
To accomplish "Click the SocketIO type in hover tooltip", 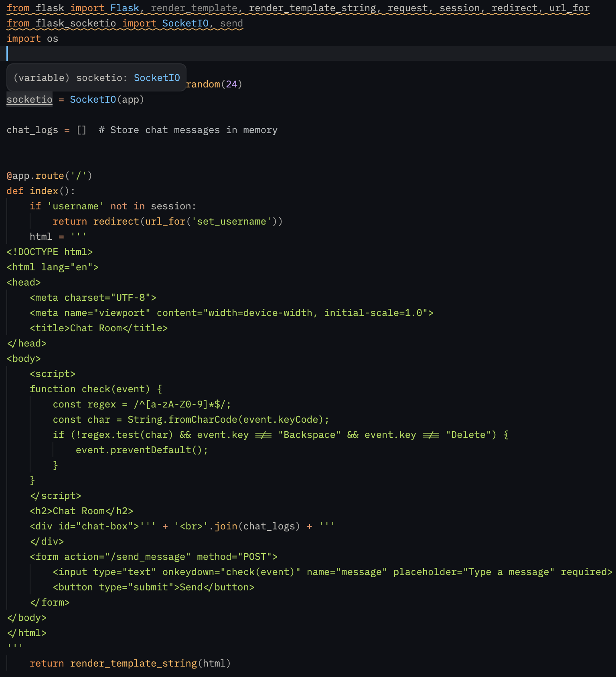I will pyautogui.click(x=157, y=78).
